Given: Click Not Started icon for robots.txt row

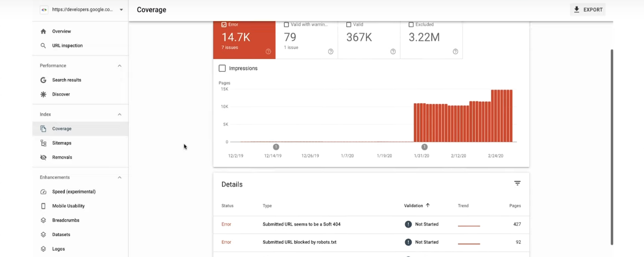Looking at the screenshot, I should coord(409,242).
